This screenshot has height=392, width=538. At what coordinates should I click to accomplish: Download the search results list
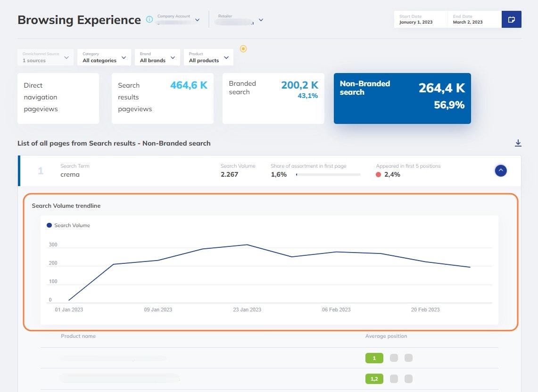[x=518, y=143]
